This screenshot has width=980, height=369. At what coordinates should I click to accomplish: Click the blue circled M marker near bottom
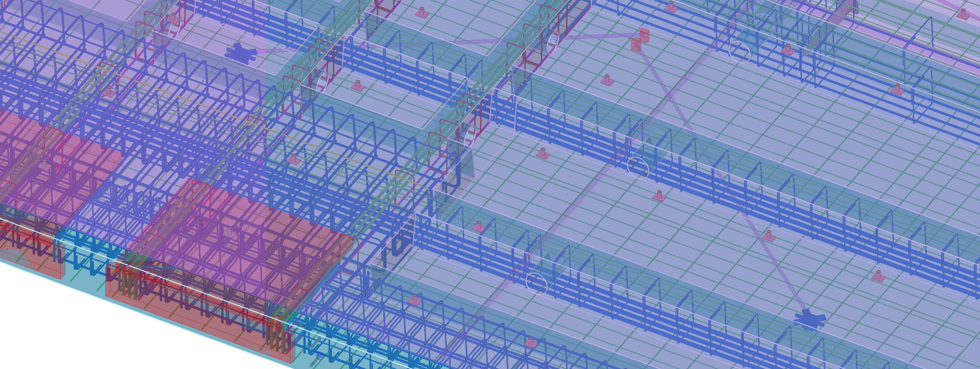click(x=320, y=356)
